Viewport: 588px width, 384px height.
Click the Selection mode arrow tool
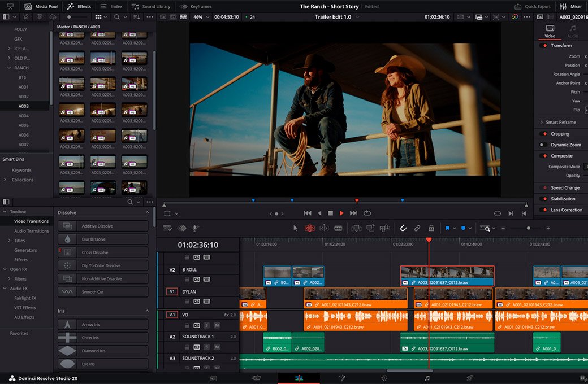click(295, 228)
